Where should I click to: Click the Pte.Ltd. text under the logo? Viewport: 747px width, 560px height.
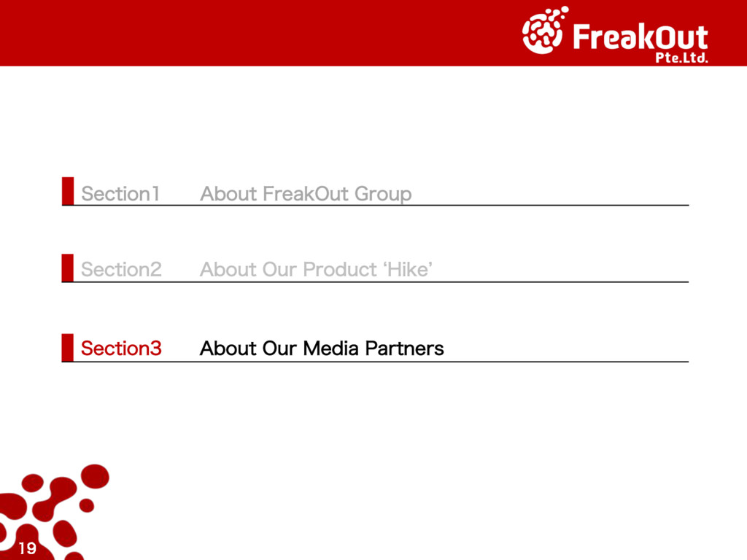coord(681,58)
